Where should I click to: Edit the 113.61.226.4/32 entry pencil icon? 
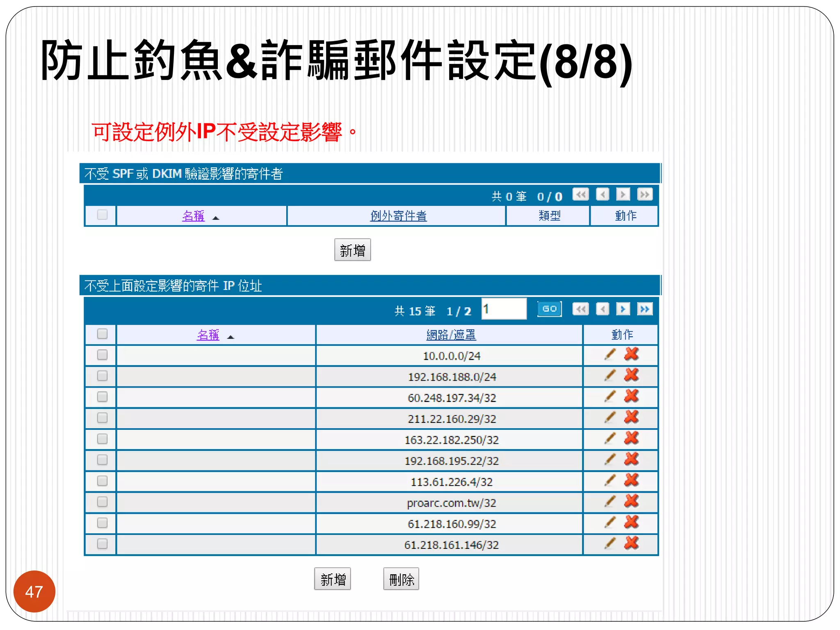pyautogui.click(x=610, y=480)
